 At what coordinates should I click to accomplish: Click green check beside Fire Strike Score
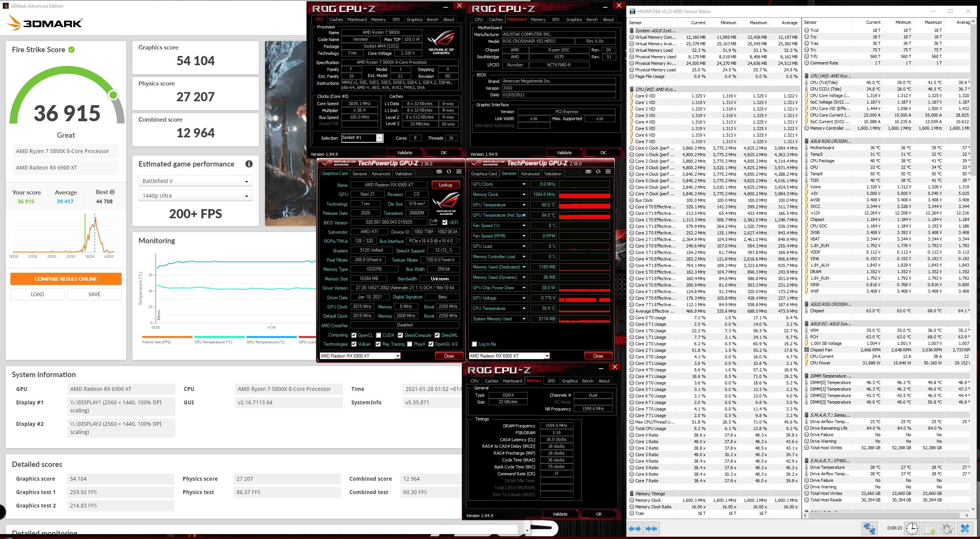[x=71, y=49]
